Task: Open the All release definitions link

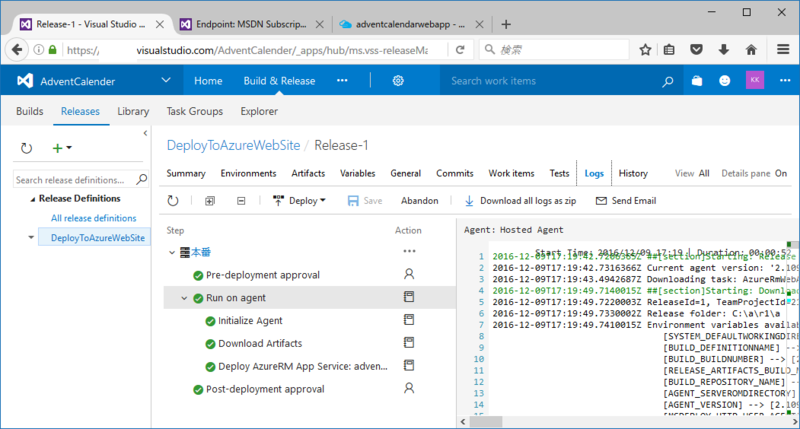Action: (x=93, y=218)
